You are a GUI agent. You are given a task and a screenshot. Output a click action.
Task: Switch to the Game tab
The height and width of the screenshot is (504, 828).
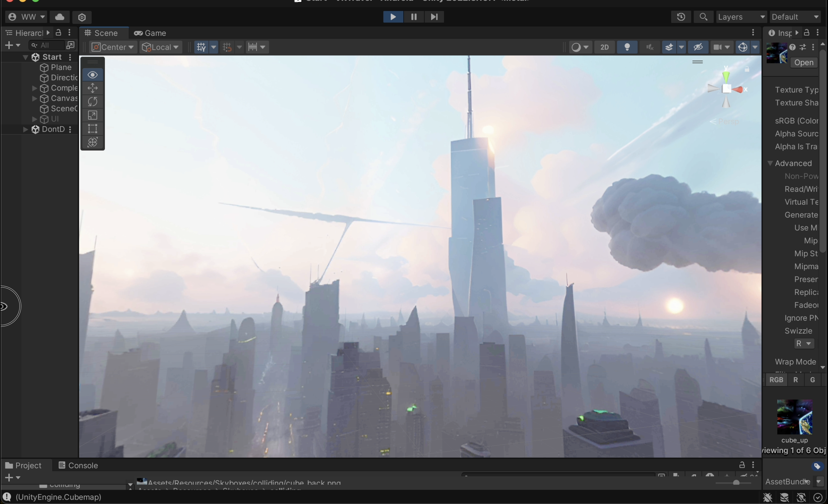150,33
